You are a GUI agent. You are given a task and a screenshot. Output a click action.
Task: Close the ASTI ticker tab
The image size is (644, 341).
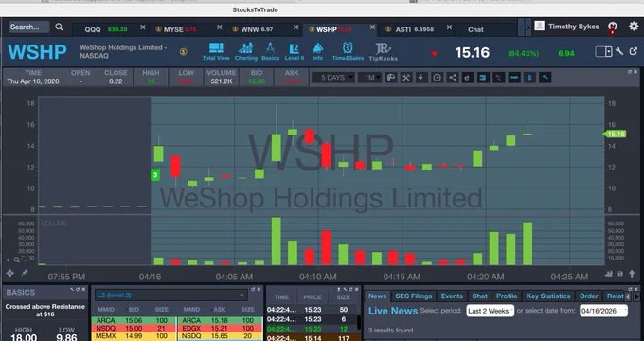[x=449, y=27]
